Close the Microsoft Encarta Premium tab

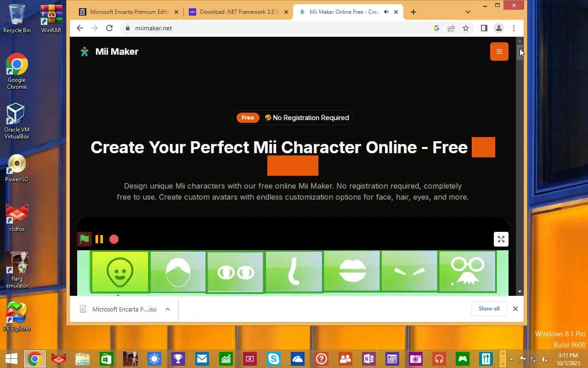point(176,12)
